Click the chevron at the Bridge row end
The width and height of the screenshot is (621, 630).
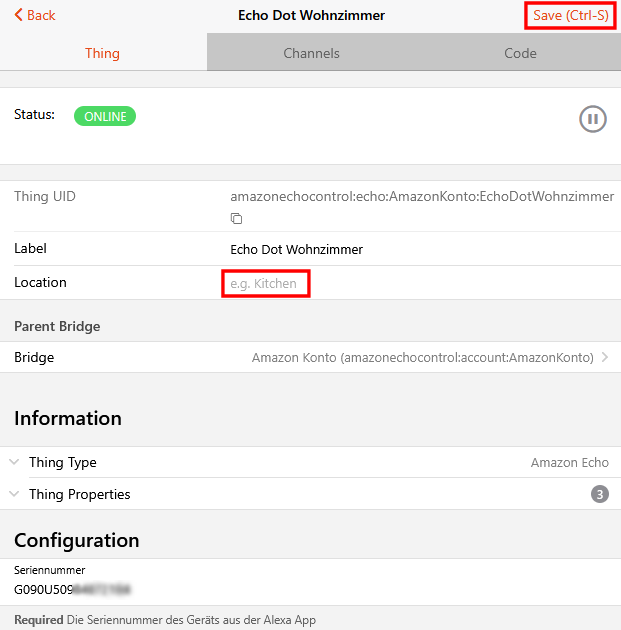click(605, 357)
